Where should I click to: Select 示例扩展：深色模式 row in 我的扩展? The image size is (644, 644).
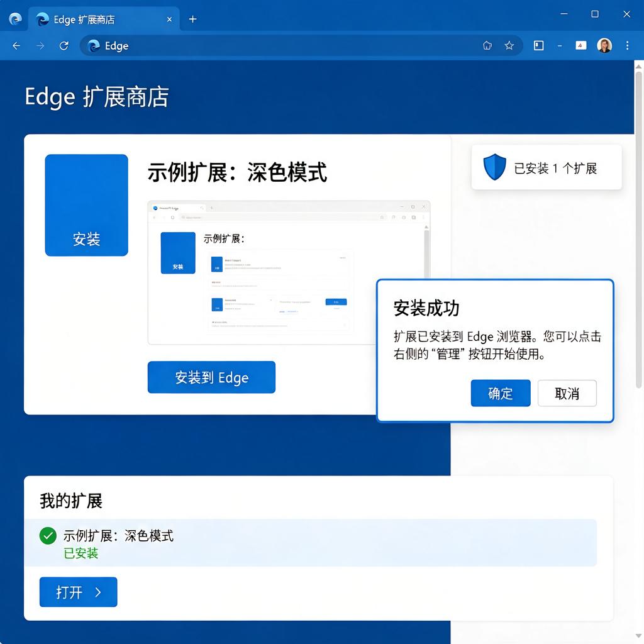point(310,543)
